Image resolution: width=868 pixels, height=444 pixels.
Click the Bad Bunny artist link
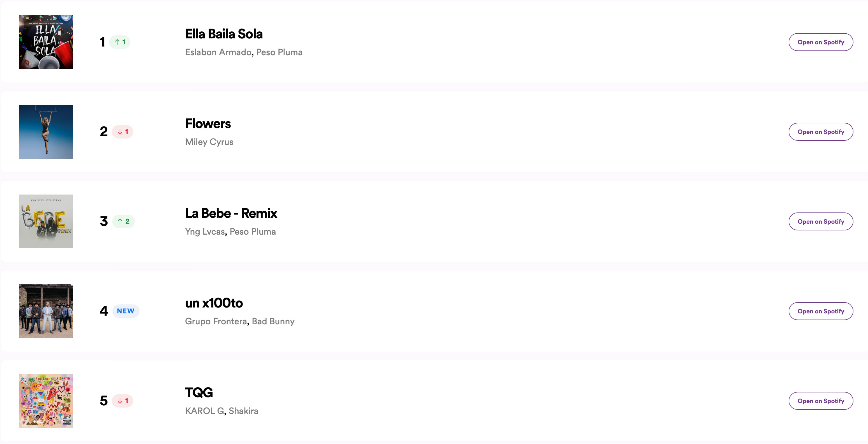pos(273,322)
